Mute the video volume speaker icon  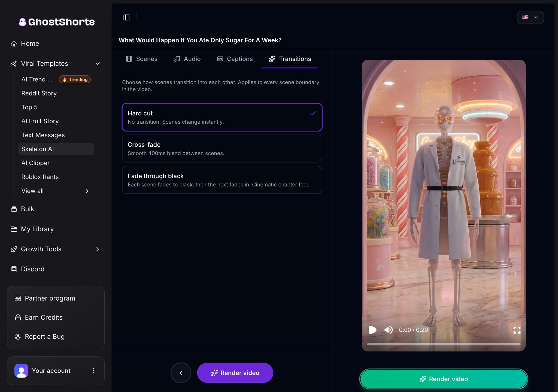click(389, 330)
